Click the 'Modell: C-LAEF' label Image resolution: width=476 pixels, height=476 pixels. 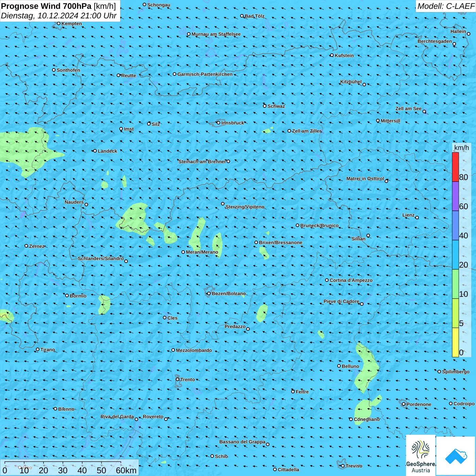point(446,6)
